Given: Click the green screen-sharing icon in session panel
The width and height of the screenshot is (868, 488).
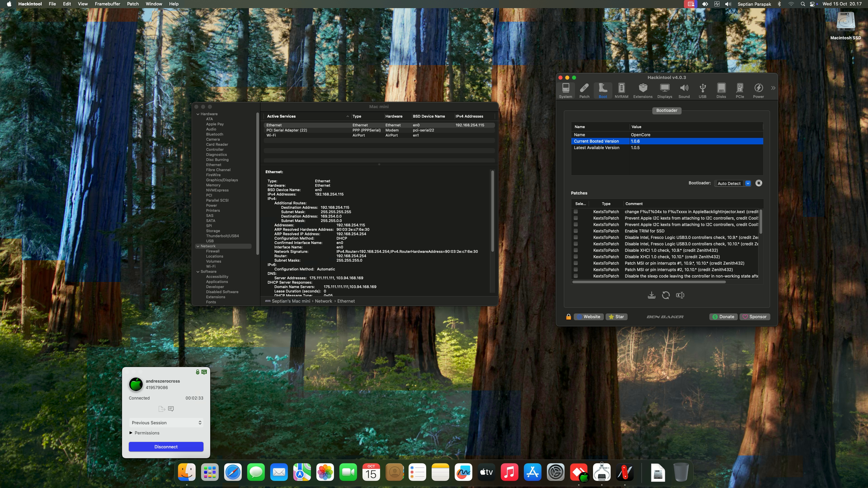Looking at the screenshot, I should (x=204, y=372).
